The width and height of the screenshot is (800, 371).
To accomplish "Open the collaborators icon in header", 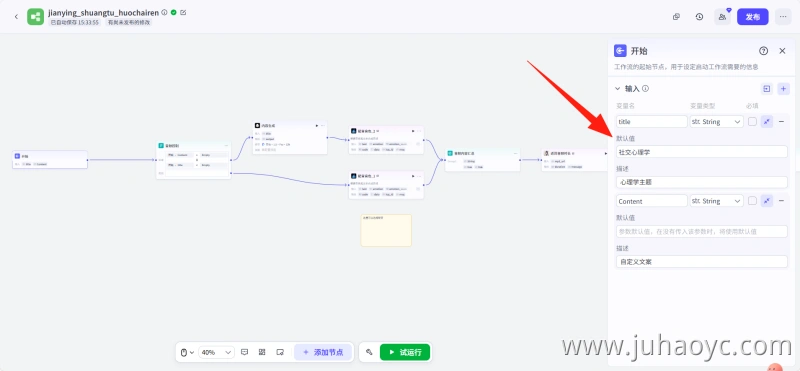I will click(x=722, y=17).
